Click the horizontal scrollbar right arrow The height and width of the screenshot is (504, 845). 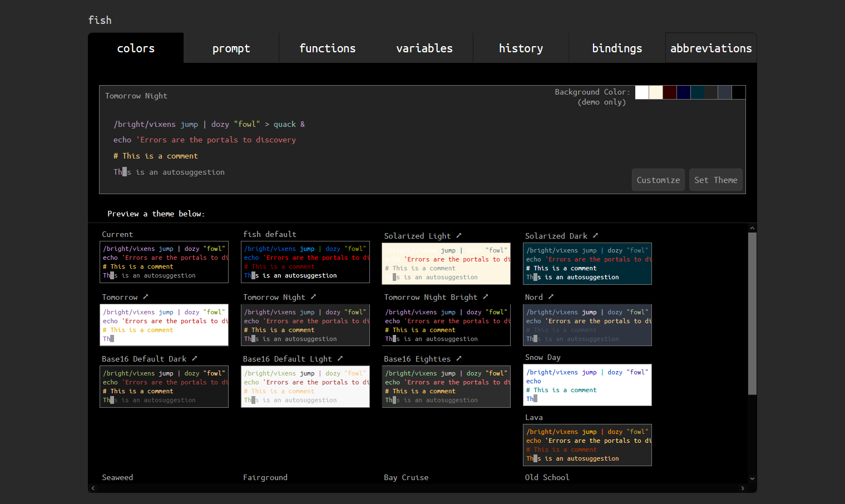[743, 488]
